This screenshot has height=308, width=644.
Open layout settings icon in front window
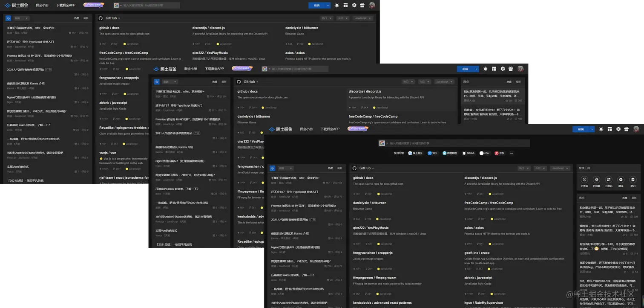610,129
